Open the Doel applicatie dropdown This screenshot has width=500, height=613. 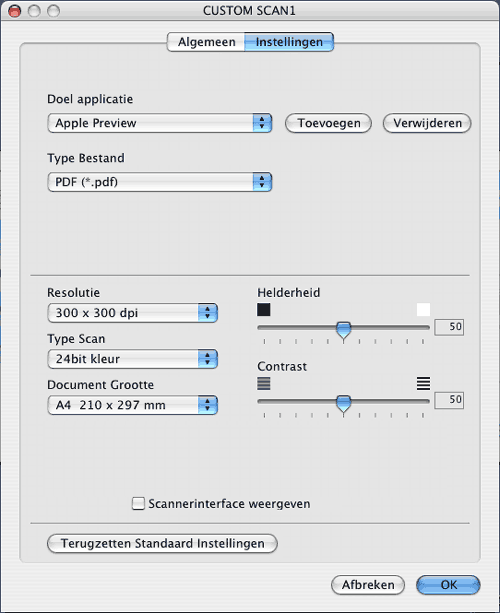159,123
